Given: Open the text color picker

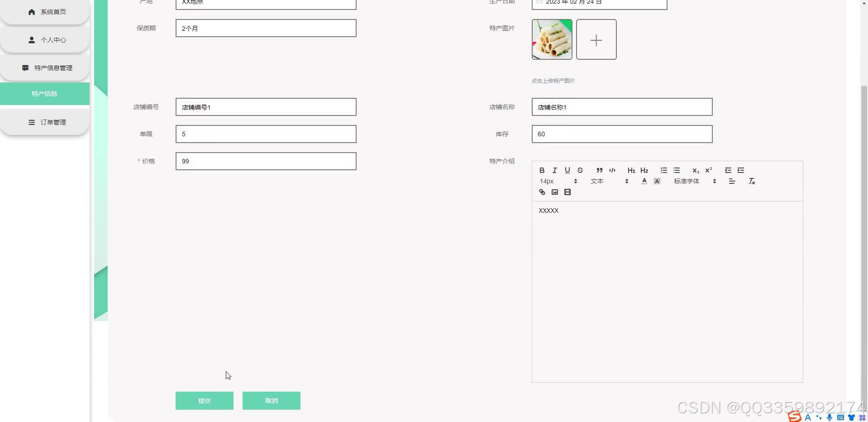Looking at the screenshot, I should [x=644, y=181].
